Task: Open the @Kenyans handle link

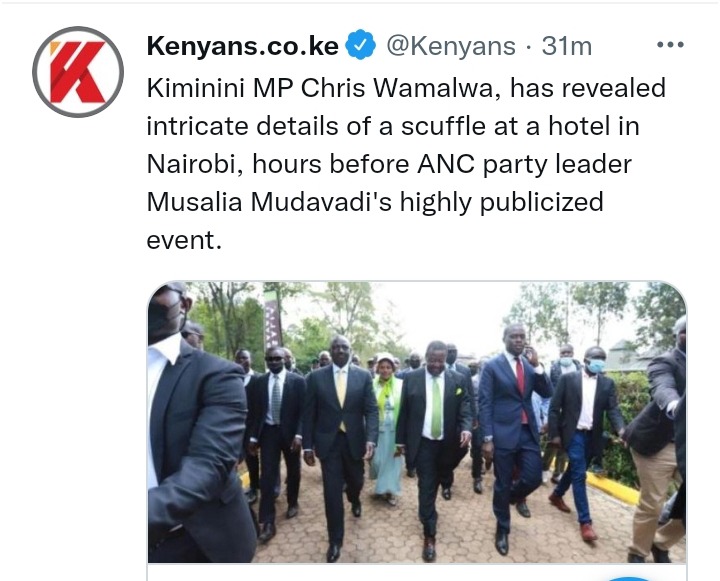Action: click(451, 46)
